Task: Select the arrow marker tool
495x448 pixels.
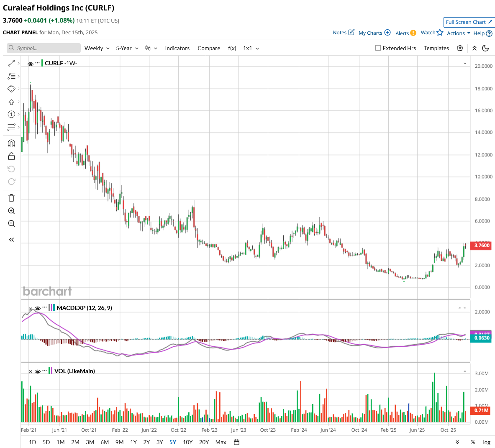Action: coord(11,102)
